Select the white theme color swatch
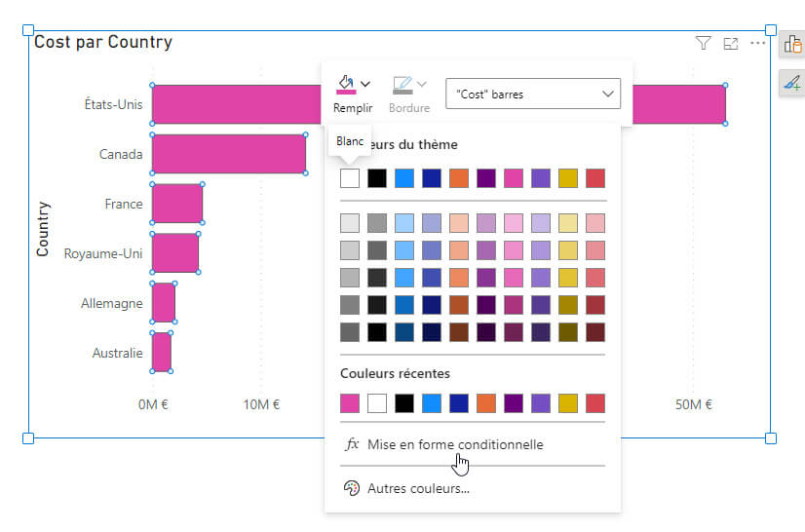Viewport: 805px width, 532px height. pos(350,178)
